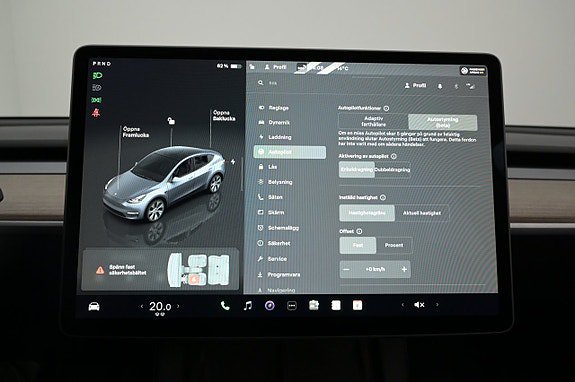Tap Öppna Framlucka to open the frunk
575x382 pixels.
(x=136, y=132)
